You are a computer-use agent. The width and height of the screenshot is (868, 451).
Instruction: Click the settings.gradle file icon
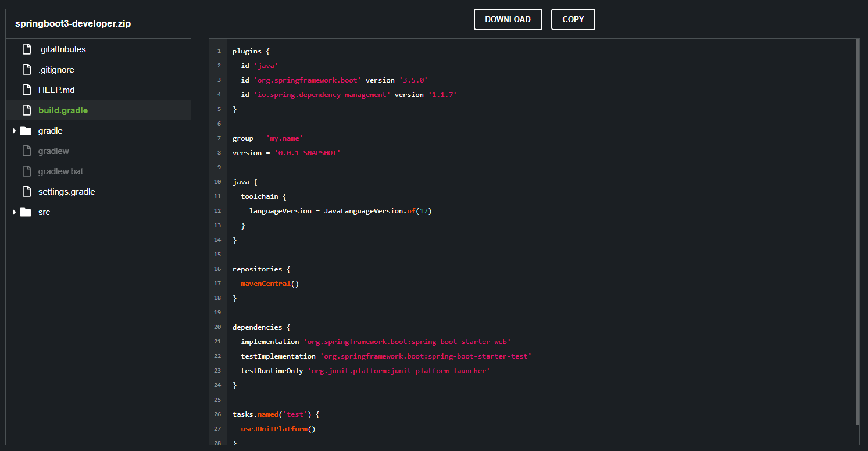[x=26, y=192]
